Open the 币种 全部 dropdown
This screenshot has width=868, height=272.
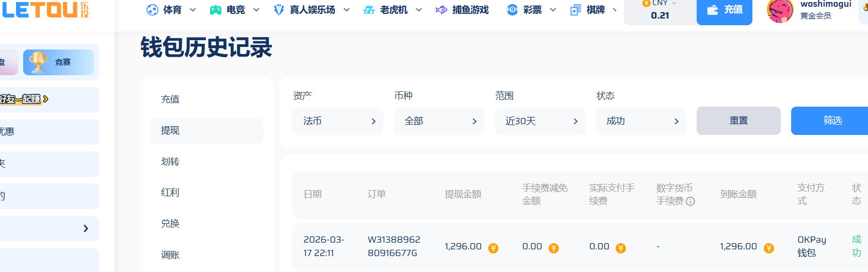click(x=439, y=121)
